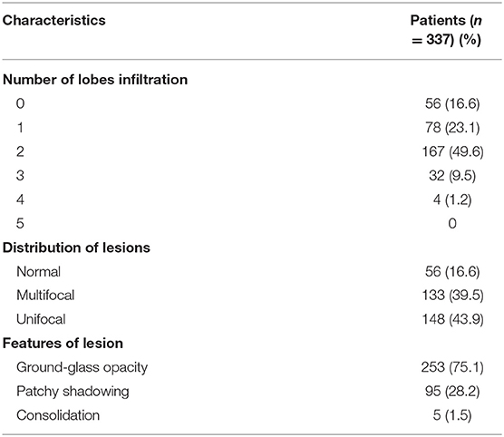The width and height of the screenshot is (504, 437).
Task: Select the Patients (n = 337) (%) header
Action: (x=446, y=30)
